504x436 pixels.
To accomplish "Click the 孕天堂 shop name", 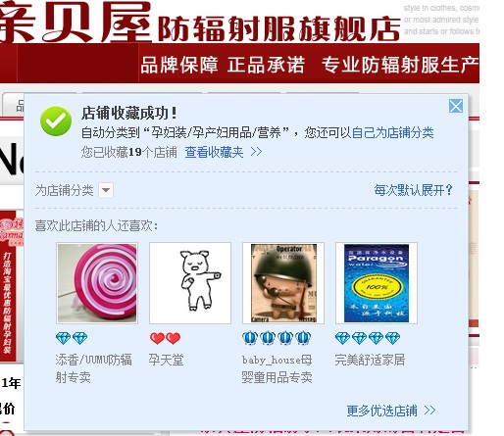I will (166, 360).
